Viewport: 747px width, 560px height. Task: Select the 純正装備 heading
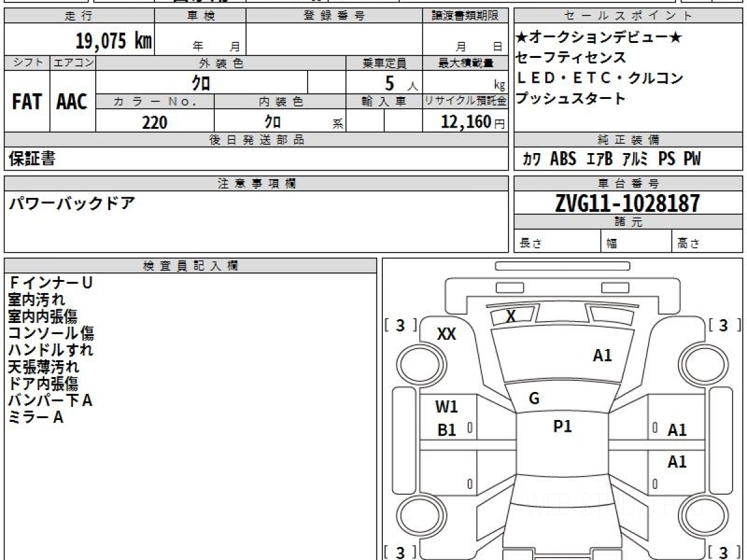[x=628, y=140]
